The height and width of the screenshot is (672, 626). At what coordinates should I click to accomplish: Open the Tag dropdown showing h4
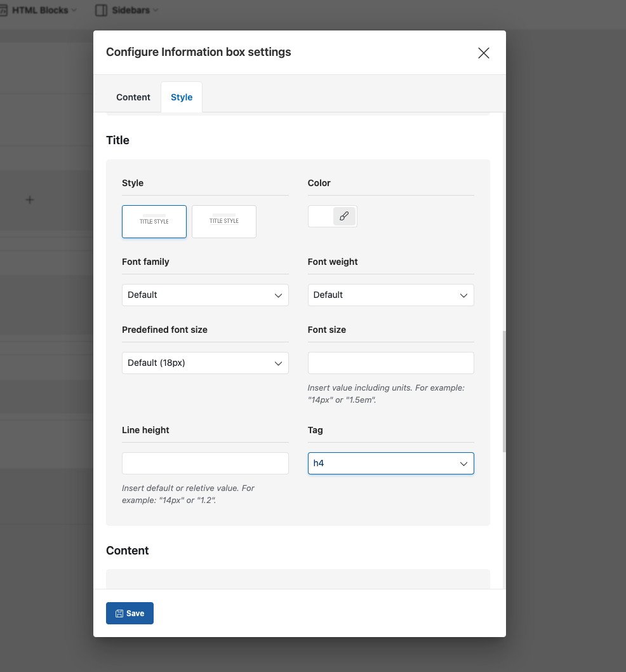point(390,463)
